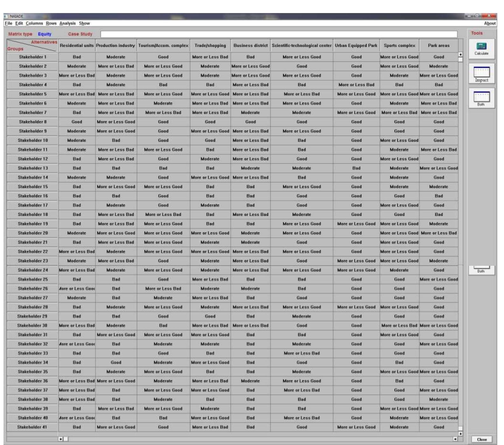Open the Rows menu
The width and height of the screenshot is (504, 445).
tap(51, 23)
